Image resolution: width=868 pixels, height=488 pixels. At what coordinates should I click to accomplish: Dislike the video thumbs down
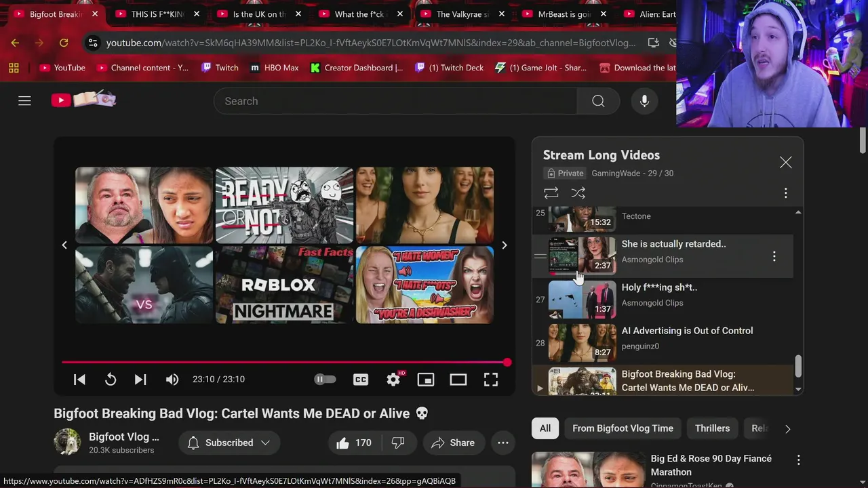398,443
